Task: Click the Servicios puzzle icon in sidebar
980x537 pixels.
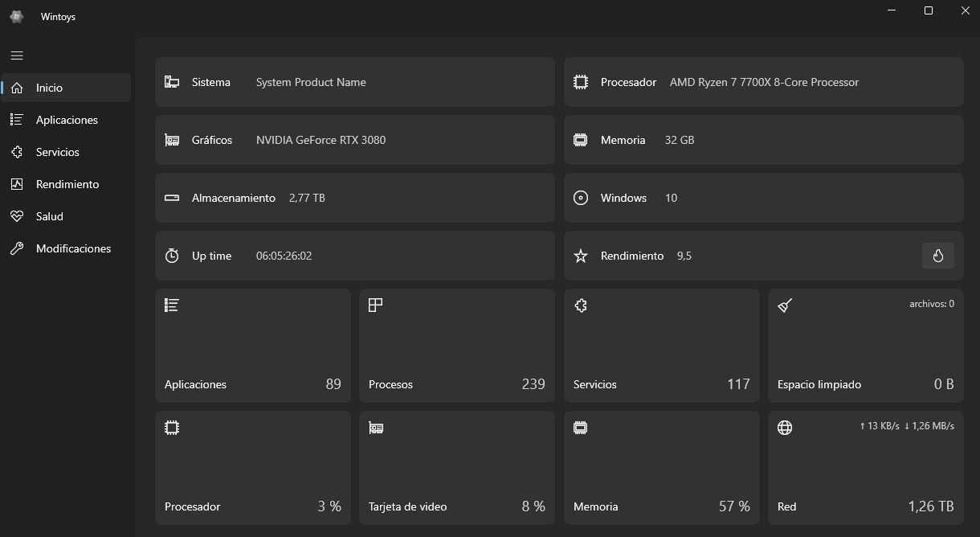Action: (17, 152)
